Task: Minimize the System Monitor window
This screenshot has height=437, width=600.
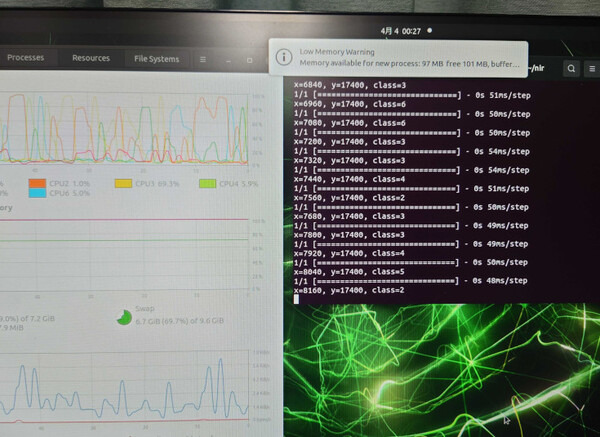Action: pyautogui.click(x=227, y=60)
